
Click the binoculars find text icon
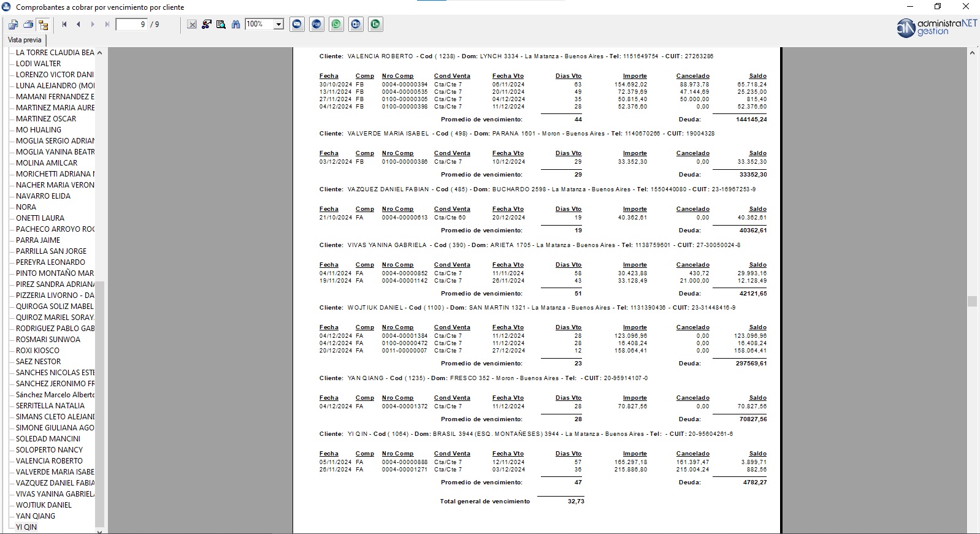point(235,25)
